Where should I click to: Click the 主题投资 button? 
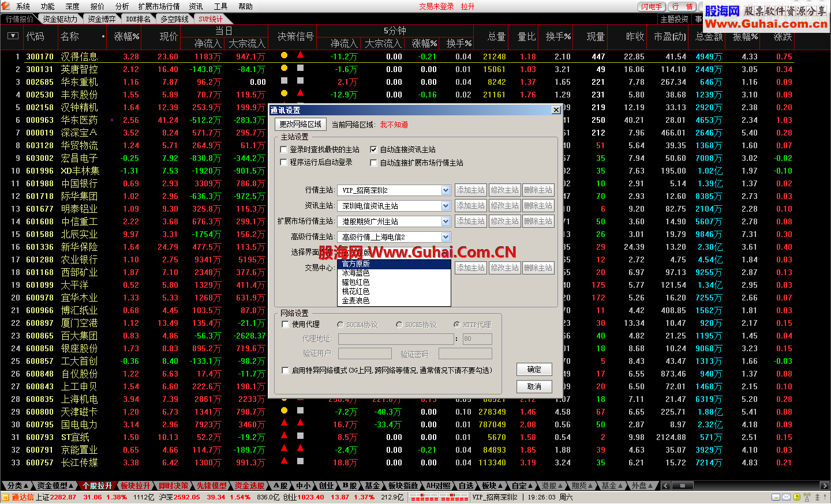click(675, 19)
